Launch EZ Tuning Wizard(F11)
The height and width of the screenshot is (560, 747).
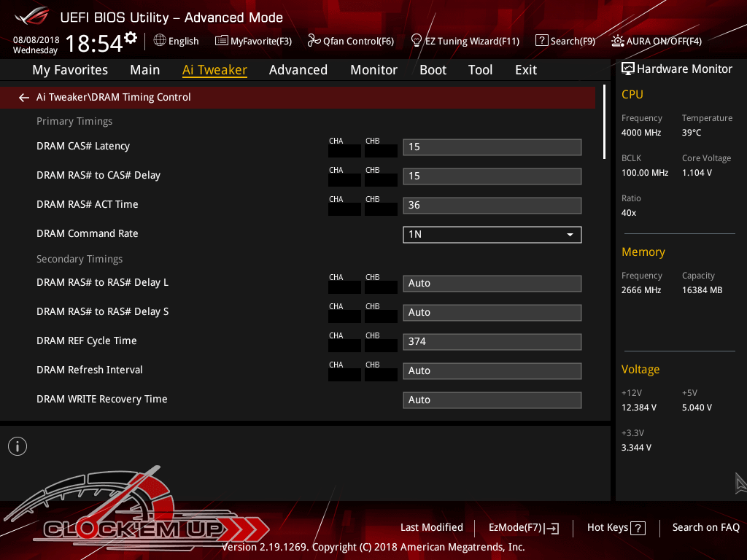[465, 41]
